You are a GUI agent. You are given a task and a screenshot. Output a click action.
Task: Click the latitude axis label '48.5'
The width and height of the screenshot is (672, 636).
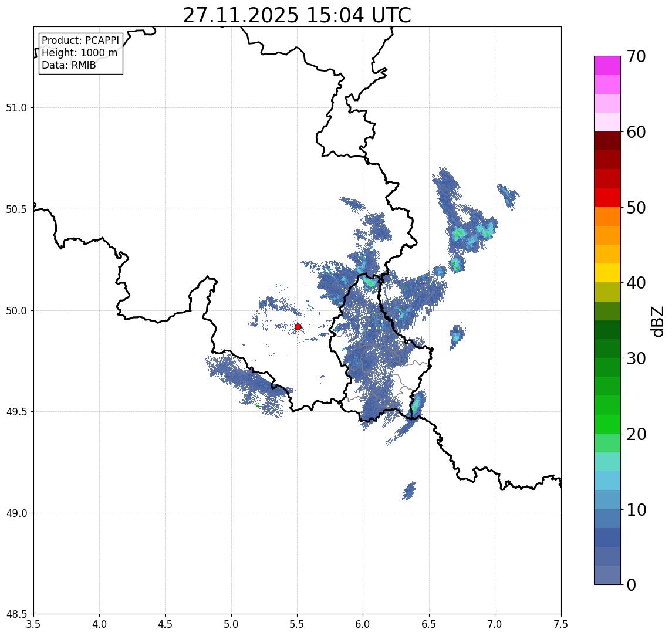click(x=16, y=614)
